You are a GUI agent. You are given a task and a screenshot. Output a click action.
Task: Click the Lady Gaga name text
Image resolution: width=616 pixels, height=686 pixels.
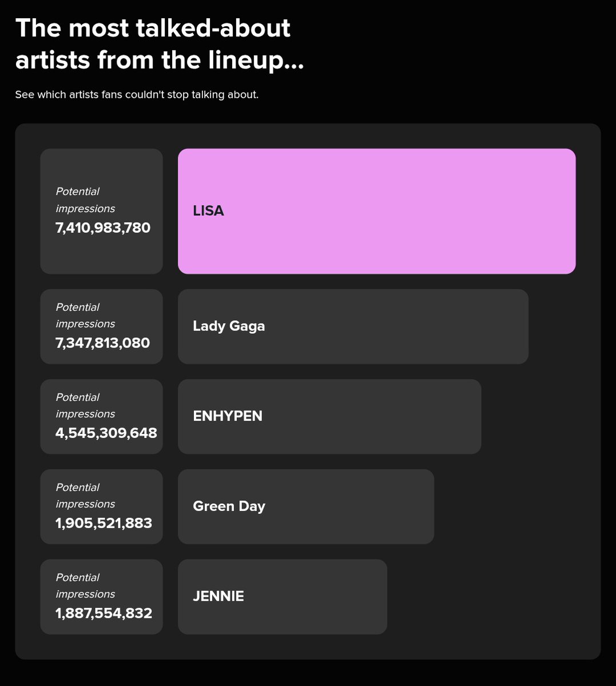point(229,326)
